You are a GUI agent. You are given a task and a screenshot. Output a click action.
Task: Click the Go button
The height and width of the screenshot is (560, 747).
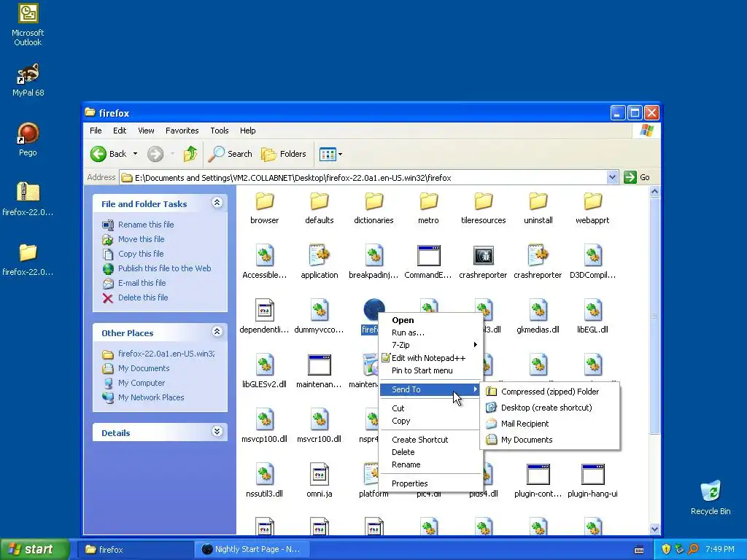[637, 177]
